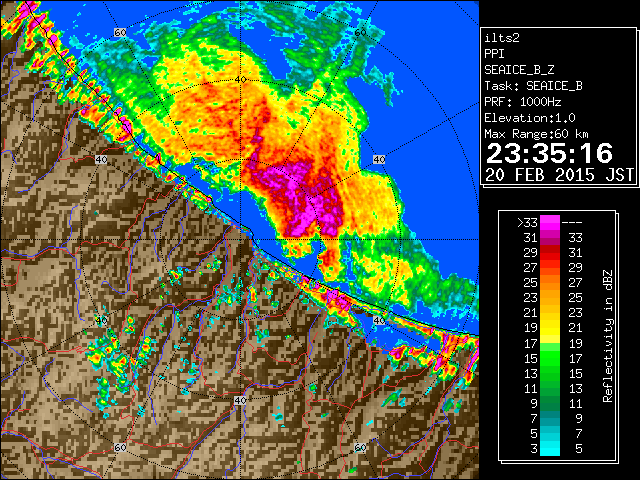This screenshot has width=640, height=480.
Task: Pick the red 29–31 dBZ legend swatch
Action: point(549,253)
